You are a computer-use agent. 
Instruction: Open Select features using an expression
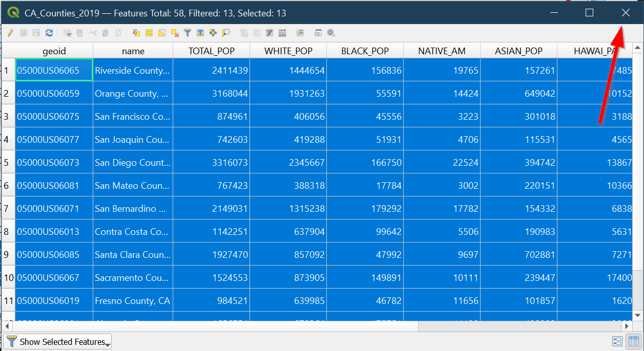(x=136, y=33)
